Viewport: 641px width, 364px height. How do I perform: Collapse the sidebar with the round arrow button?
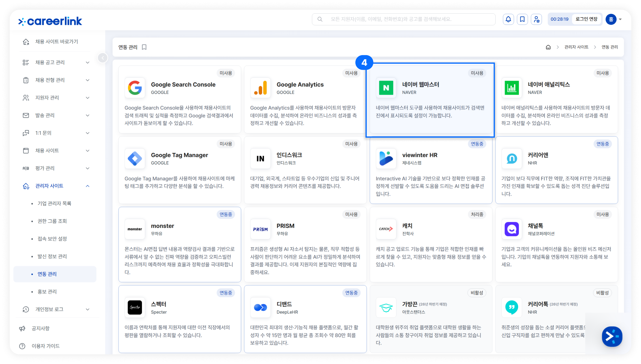click(x=103, y=58)
